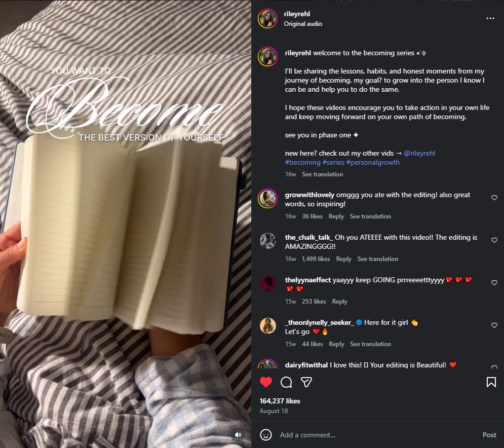View the 164,237 likes list
This screenshot has height=448, width=504.
[280, 401]
